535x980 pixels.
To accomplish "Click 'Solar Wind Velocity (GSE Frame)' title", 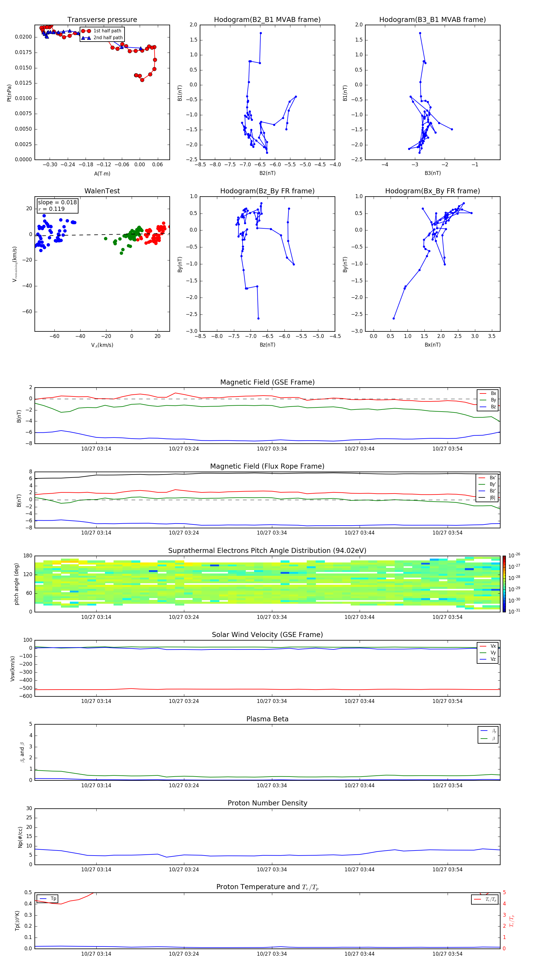I will tap(267, 635).
